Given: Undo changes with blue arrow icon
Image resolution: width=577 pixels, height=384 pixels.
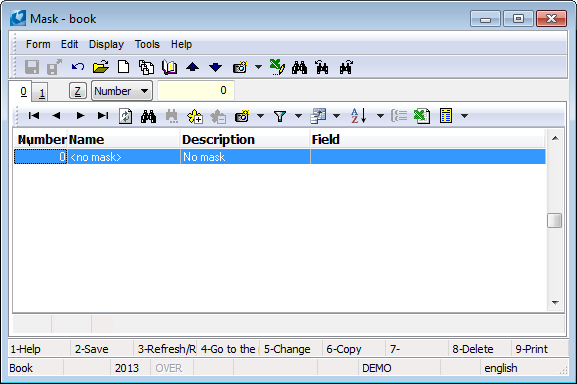Looking at the screenshot, I should [78, 67].
